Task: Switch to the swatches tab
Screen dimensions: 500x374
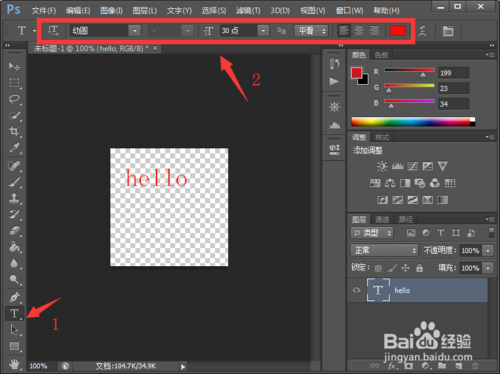Action: coord(381,55)
